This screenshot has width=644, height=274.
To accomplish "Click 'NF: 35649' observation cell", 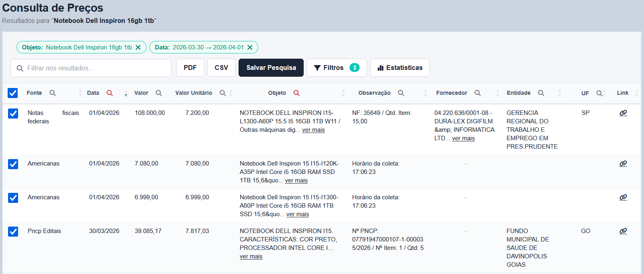I will tap(382, 117).
